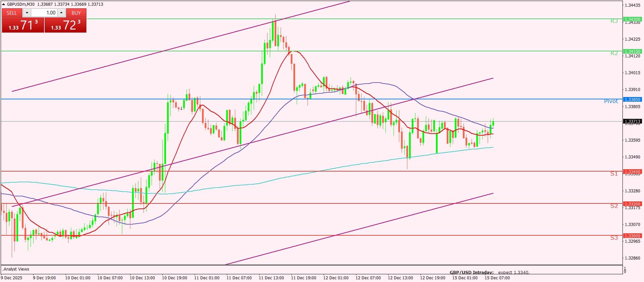The image size is (644, 282).
Task: Click the BUY button
Action: (x=76, y=13)
